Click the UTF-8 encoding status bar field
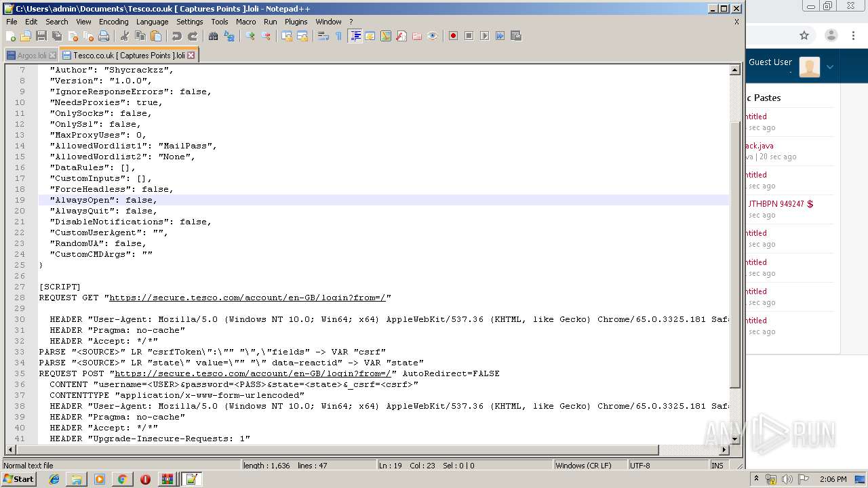Screen dimensions: 868x488 pos(668,466)
